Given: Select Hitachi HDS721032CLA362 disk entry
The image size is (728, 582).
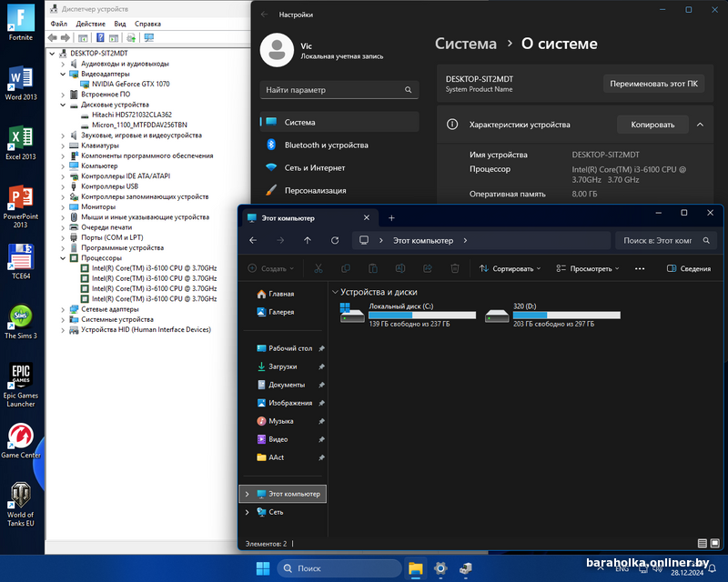Looking at the screenshot, I should pos(131,115).
